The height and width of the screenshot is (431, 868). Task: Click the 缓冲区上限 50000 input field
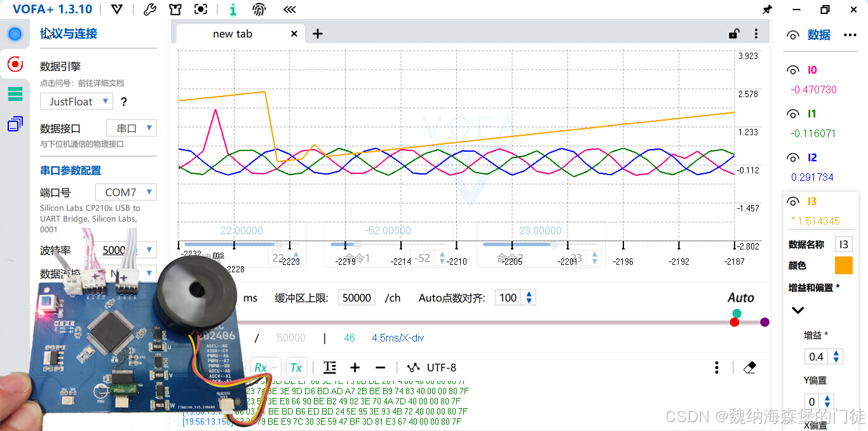click(356, 298)
